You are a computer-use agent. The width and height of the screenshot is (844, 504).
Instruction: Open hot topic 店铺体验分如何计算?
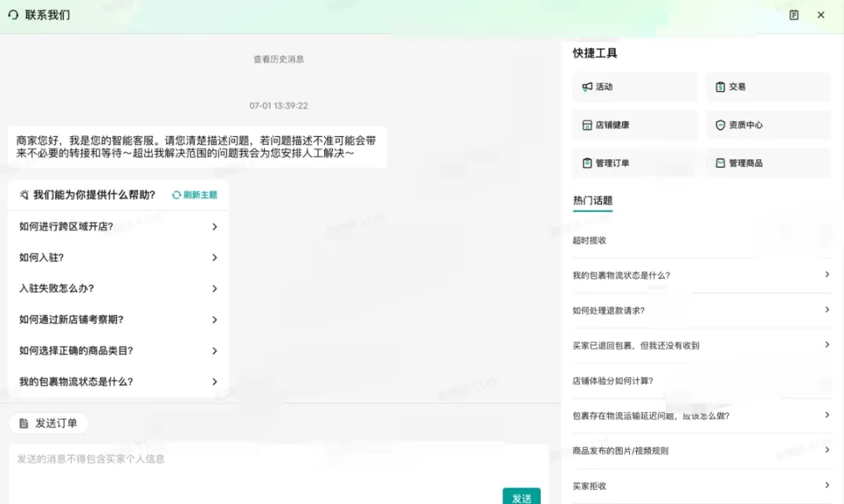click(x=702, y=381)
